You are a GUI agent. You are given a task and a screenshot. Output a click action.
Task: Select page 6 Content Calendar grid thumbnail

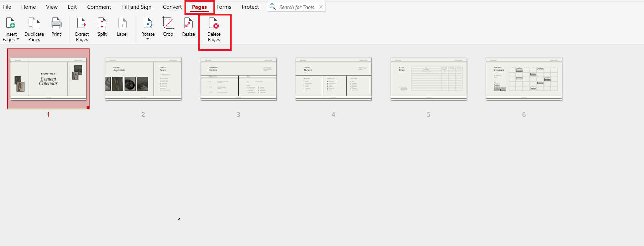click(x=524, y=79)
